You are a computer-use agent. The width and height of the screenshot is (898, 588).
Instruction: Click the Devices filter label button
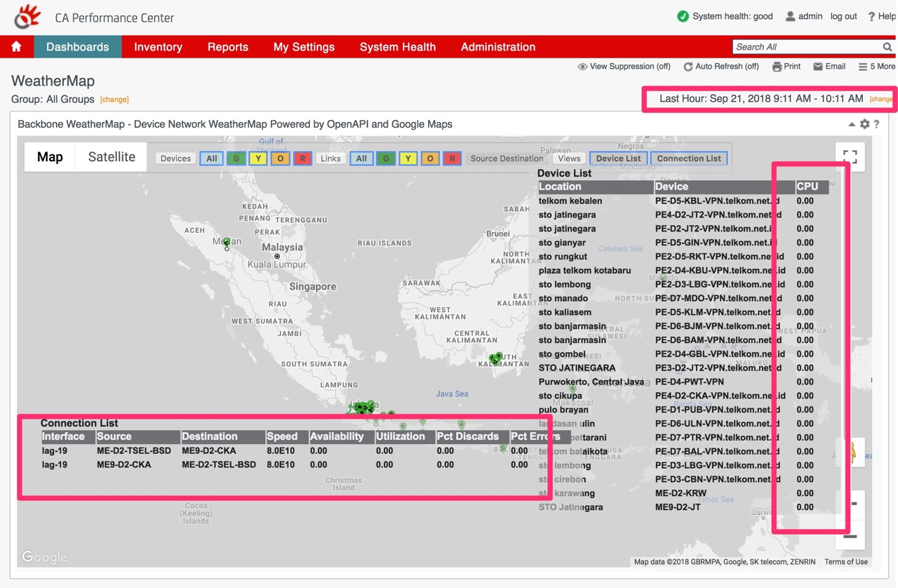coord(175,159)
